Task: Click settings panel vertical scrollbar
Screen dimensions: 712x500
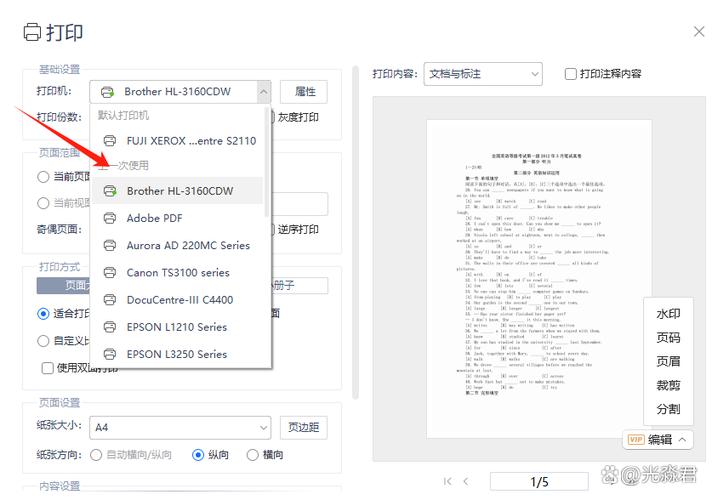Action: 356,233
